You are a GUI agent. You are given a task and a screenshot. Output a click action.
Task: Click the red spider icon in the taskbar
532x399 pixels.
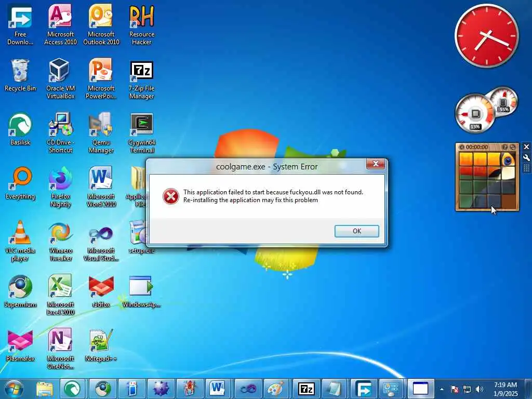[189, 389]
